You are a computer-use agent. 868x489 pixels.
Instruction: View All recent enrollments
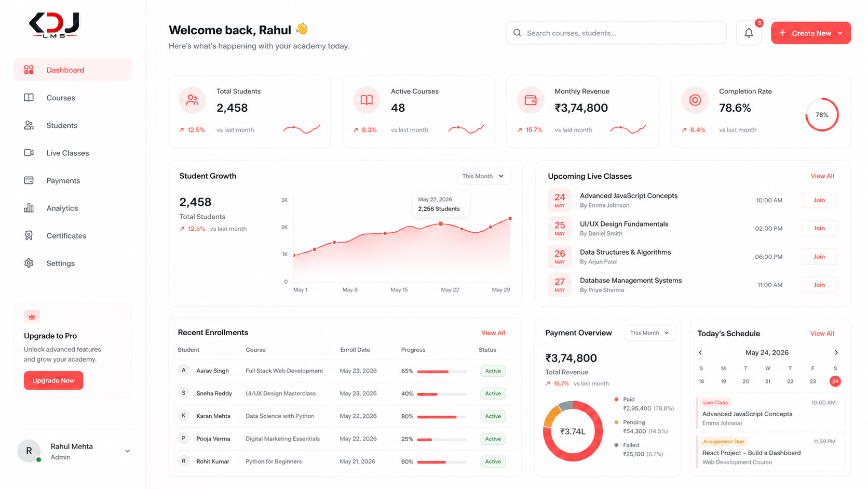click(x=493, y=333)
